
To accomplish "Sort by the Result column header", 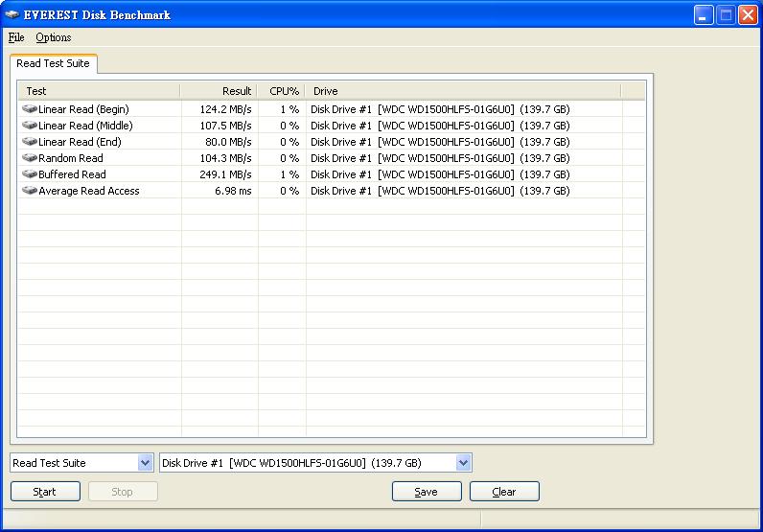I will pyautogui.click(x=219, y=91).
